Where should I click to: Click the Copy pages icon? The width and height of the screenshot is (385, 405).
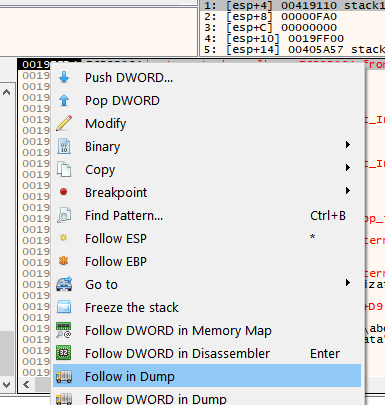click(64, 169)
